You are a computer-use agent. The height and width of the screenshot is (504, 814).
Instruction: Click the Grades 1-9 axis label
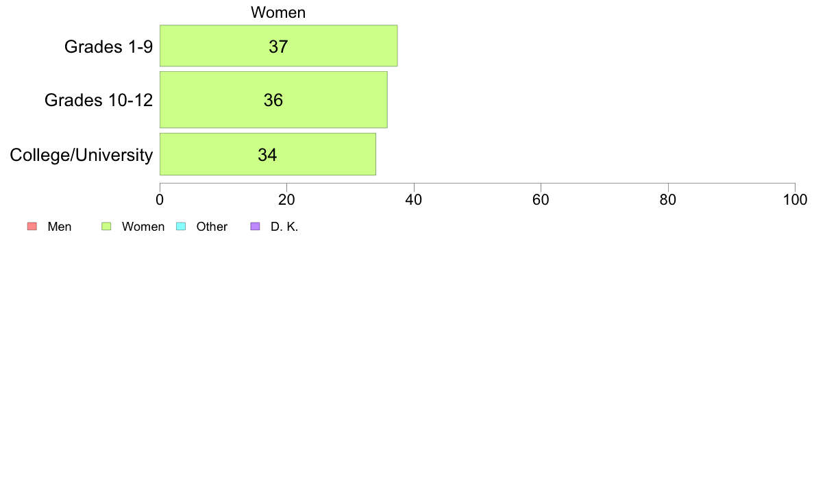[x=108, y=47]
